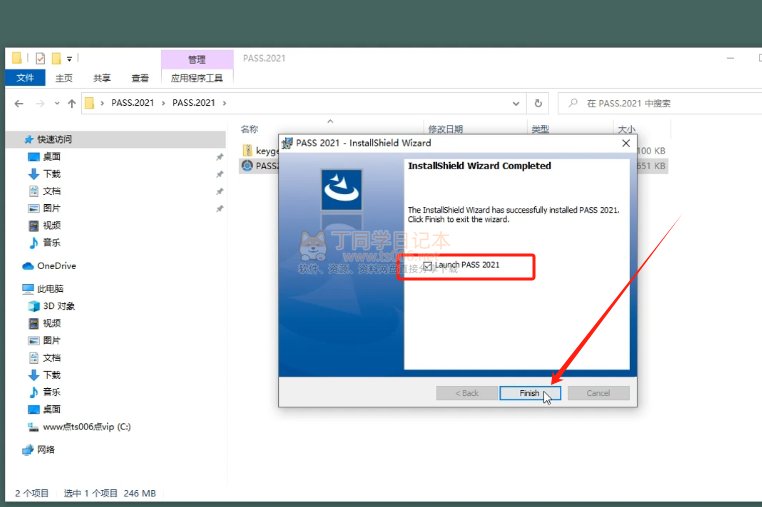The image size is (762, 507).
Task: Expand chevron after last PASS.2021 breadcrumb
Action: [x=224, y=103]
